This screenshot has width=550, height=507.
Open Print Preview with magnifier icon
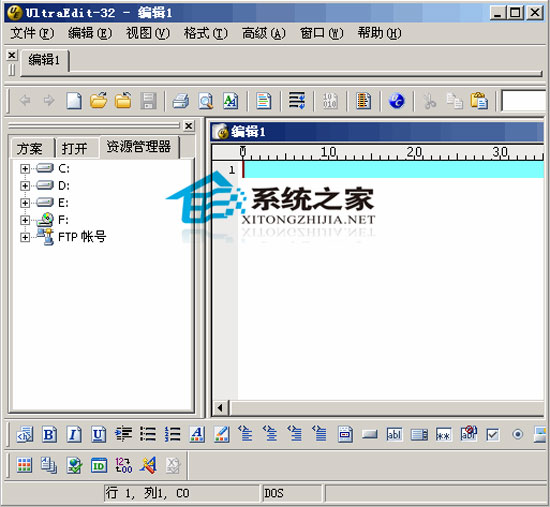[206, 101]
